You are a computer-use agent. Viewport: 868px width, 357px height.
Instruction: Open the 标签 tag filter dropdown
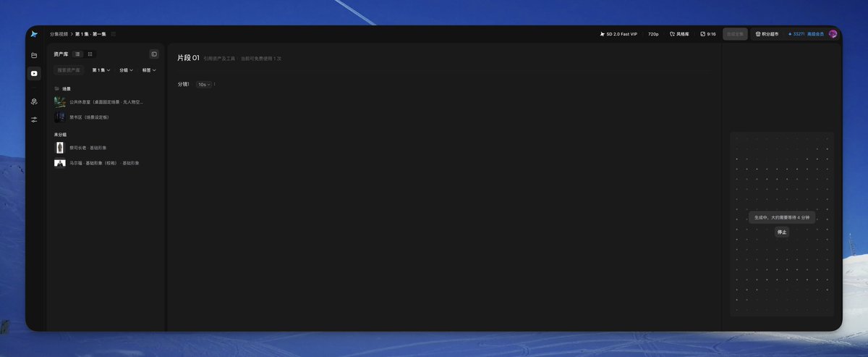[x=148, y=70]
